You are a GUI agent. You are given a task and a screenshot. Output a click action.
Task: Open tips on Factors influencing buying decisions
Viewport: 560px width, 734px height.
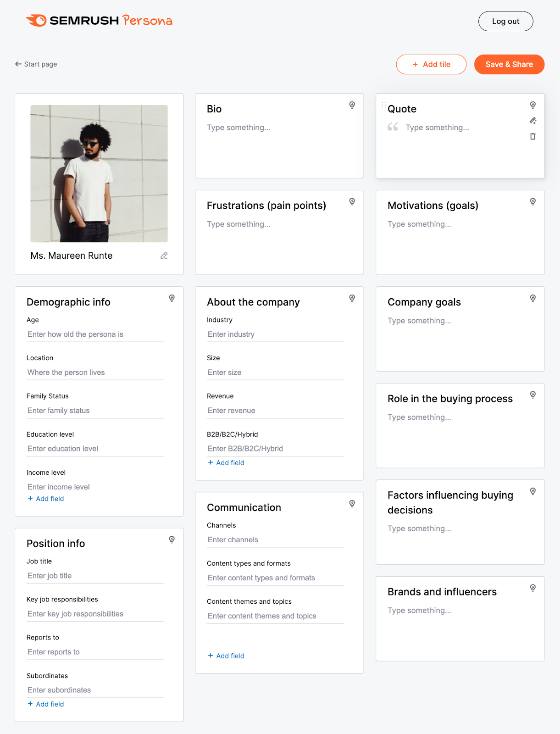(532, 491)
